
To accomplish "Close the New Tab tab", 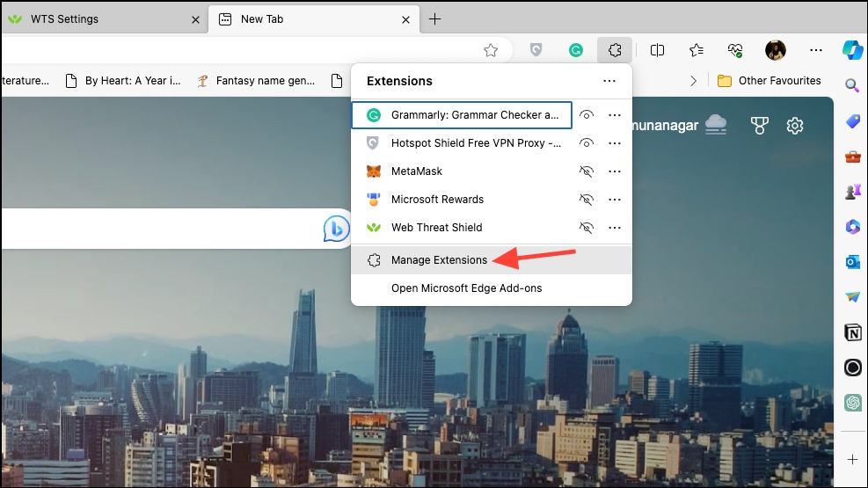I will [405, 20].
